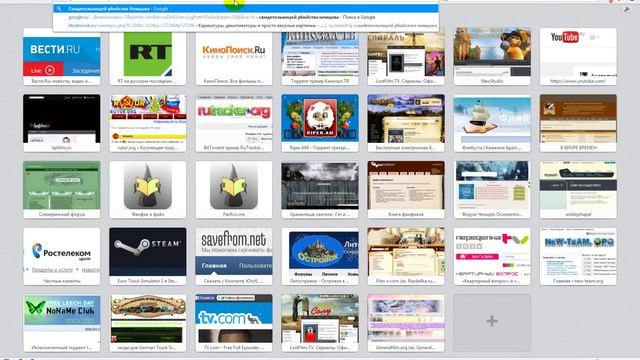640x360 pixels.
Task: Open the Книга фанфиков tile
Action: coord(406,189)
